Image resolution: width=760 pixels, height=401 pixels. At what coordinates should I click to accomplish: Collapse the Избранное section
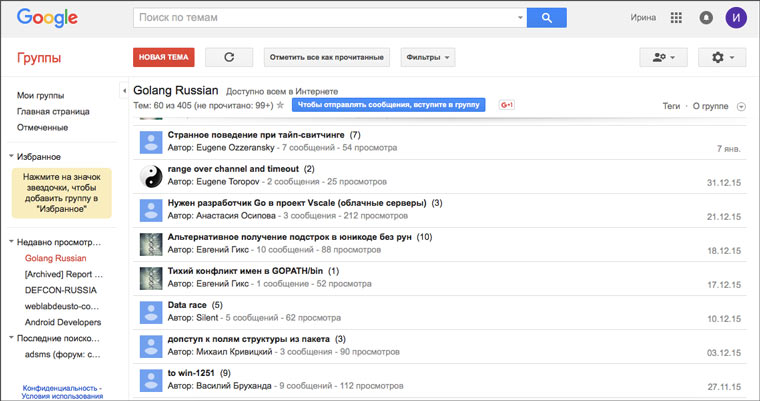point(11,157)
